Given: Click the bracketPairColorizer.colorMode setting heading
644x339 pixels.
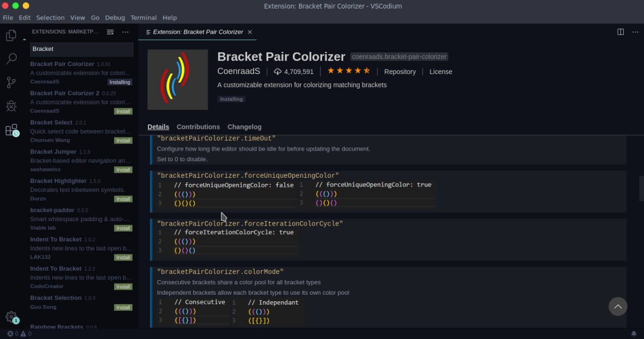Looking at the screenshot, I should (220, 272).
